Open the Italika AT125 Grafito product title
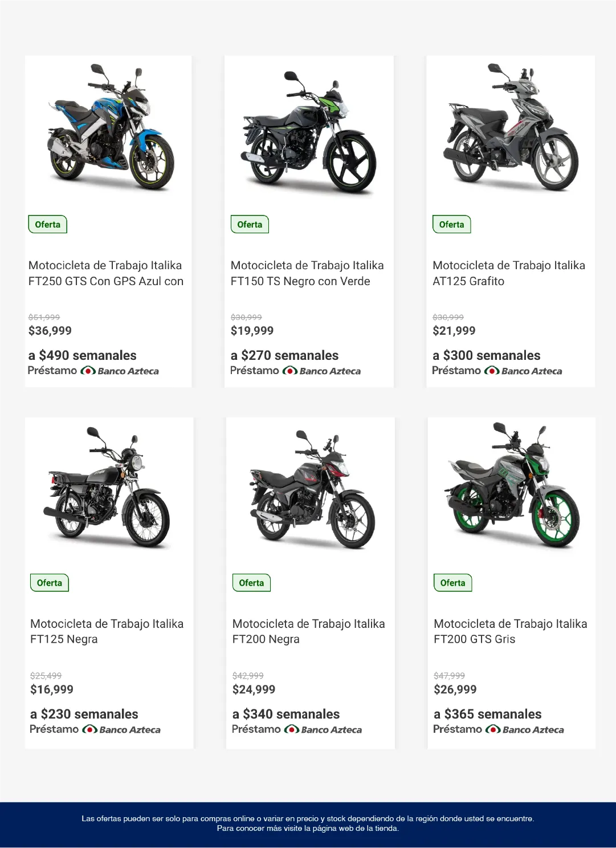Viewport: 616px width, 848px height. [x=508, y=273]
